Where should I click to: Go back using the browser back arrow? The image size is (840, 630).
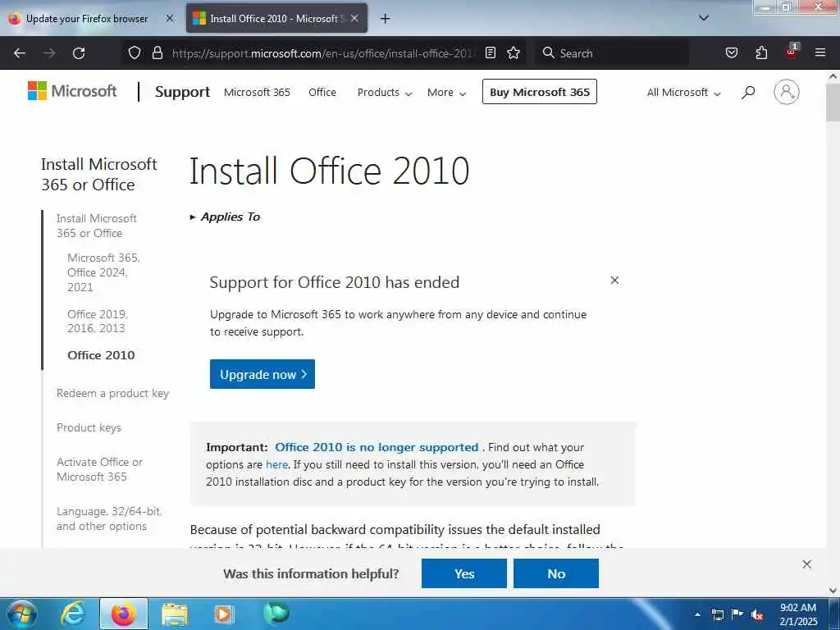(20, 53)
